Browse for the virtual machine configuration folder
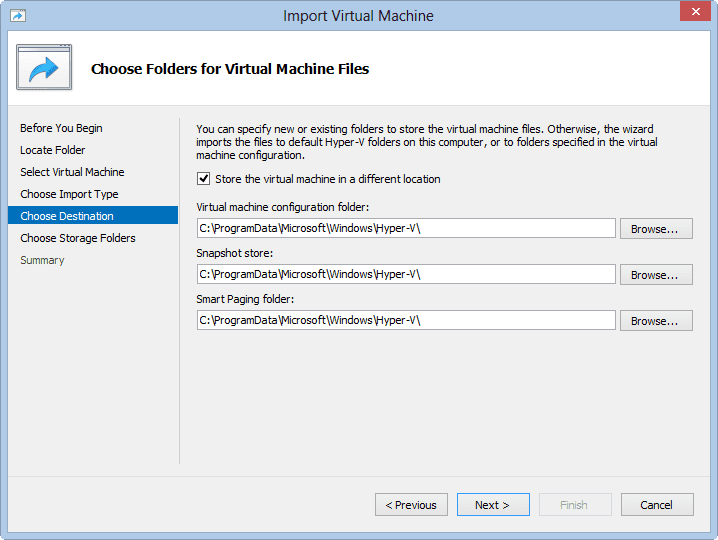The width and height of the screenshot is (718, 540). coord(656,229)
